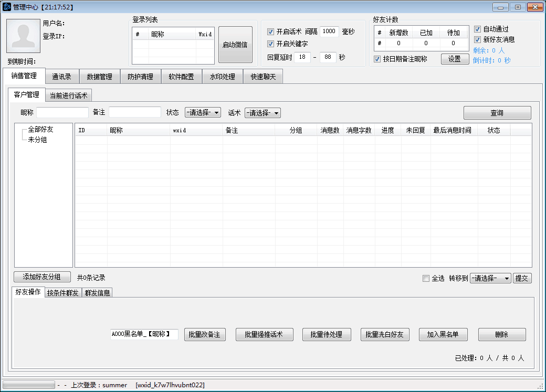The image size is (546, 392).
Task: Toggle the 自动通过 checkbox
Action: coord(477,29)
